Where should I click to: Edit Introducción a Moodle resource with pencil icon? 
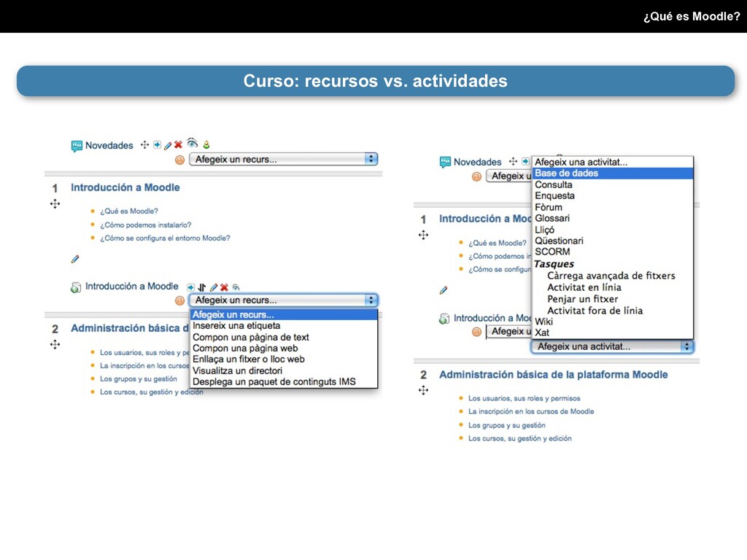(214, 287)
